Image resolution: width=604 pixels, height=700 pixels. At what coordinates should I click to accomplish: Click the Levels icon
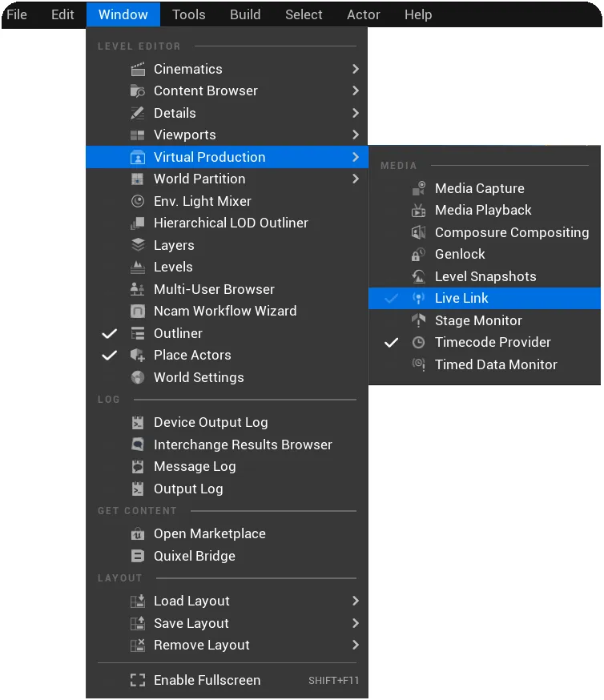click(x=138, y=267)
